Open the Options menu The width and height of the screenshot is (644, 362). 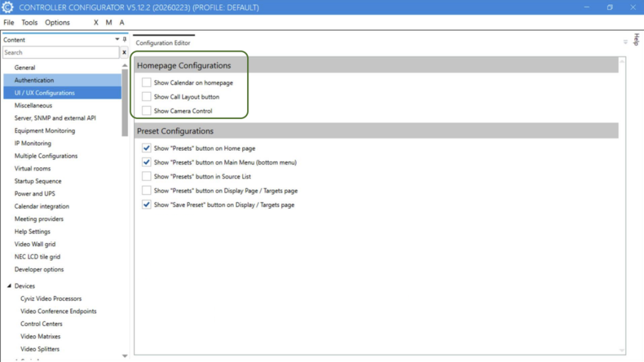[57, 23]
